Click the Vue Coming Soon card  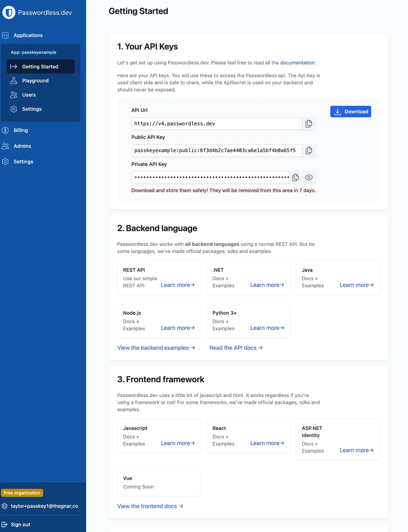[x=159, y=482]
